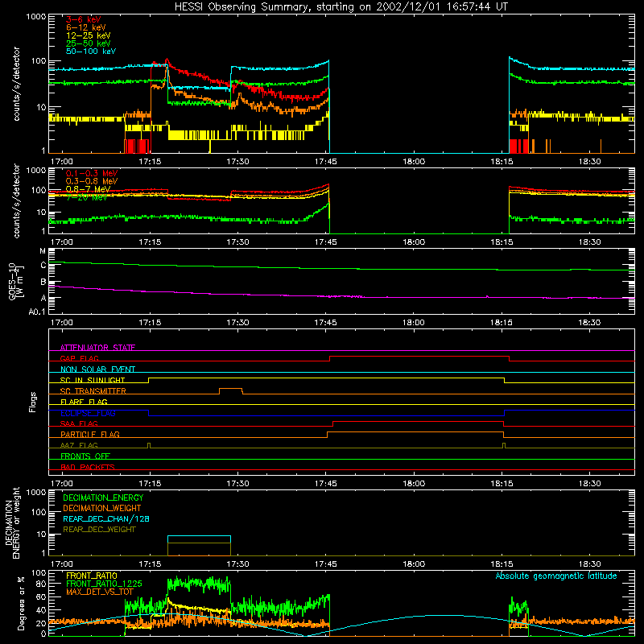Click the SC_TRANSMITTER pulse near 17:30

[x=231, y=391]
